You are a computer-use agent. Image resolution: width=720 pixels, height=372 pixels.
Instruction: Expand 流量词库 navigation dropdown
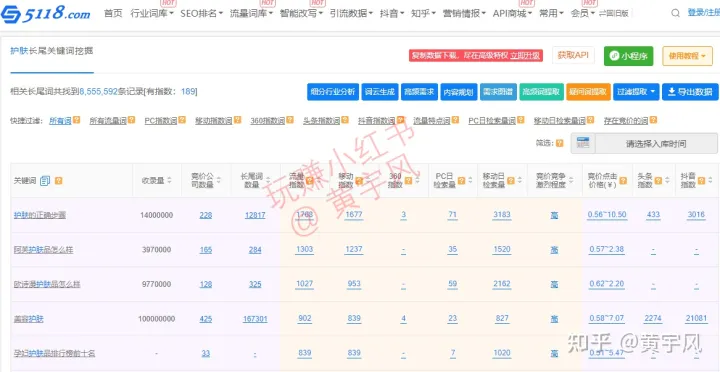[x=251, y=13]
